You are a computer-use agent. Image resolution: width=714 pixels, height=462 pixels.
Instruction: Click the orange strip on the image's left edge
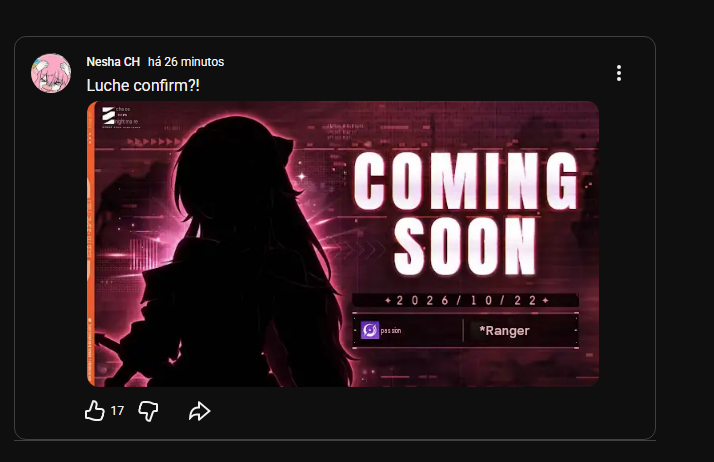point(91,244)
